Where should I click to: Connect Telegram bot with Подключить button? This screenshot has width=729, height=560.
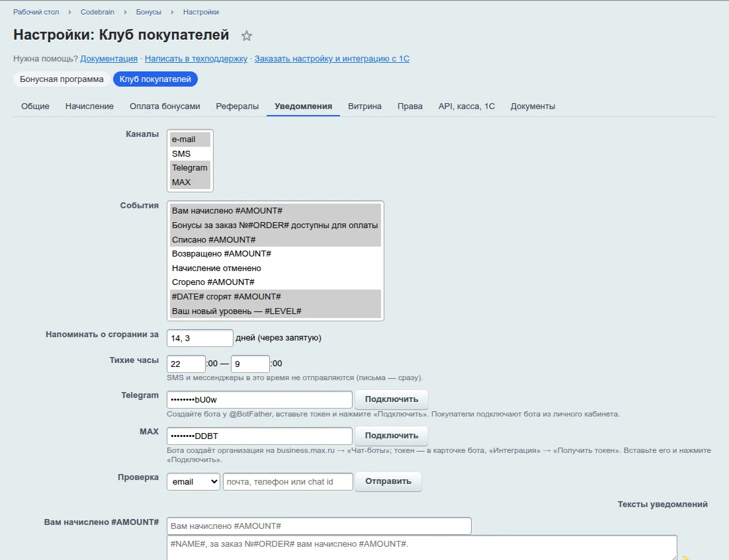[392, 399]
